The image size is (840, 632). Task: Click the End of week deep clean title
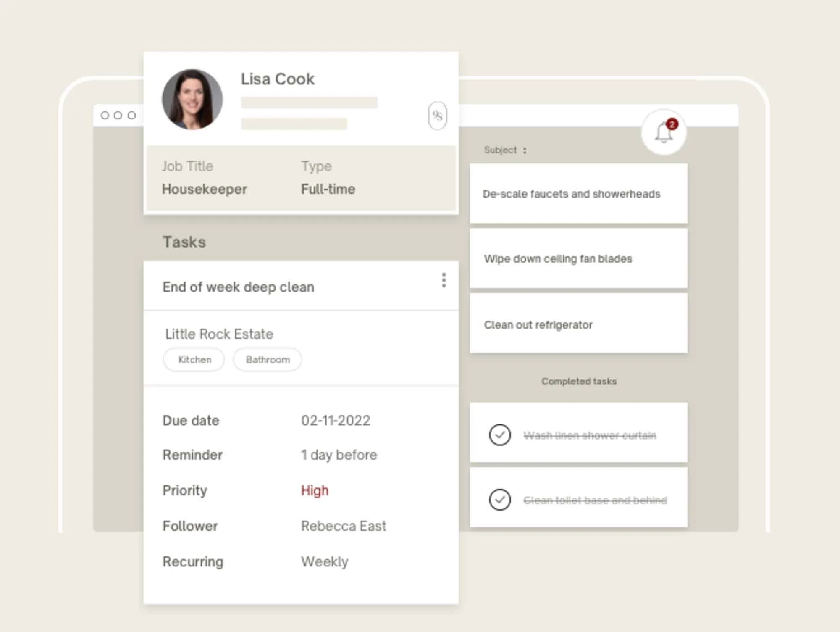coord(238,287)
